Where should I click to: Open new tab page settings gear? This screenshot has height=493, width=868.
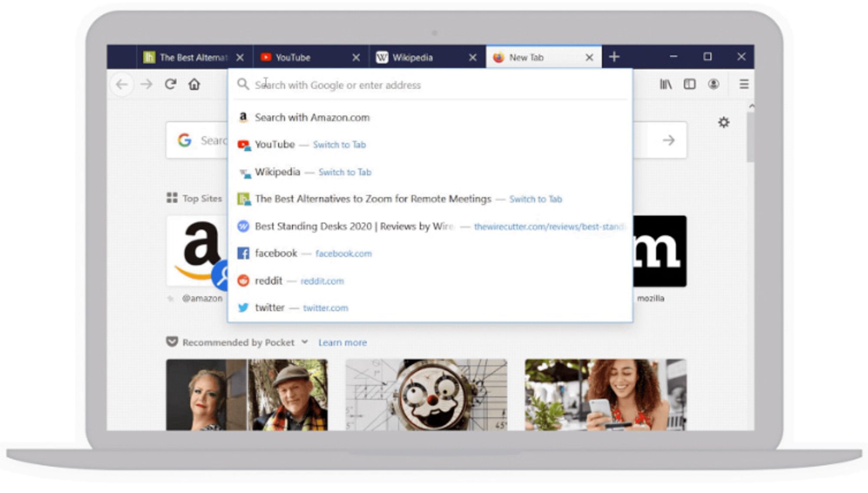(x=723, y=122)
